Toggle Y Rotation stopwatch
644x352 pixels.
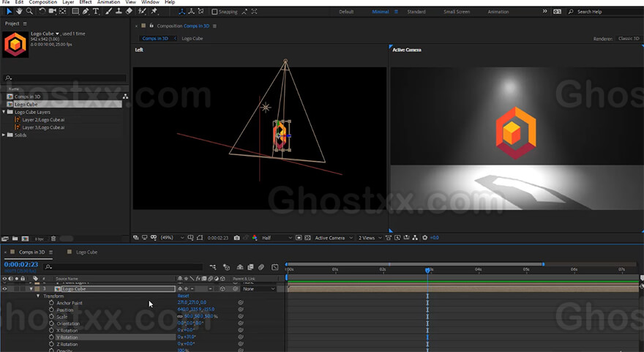point(51,337)
